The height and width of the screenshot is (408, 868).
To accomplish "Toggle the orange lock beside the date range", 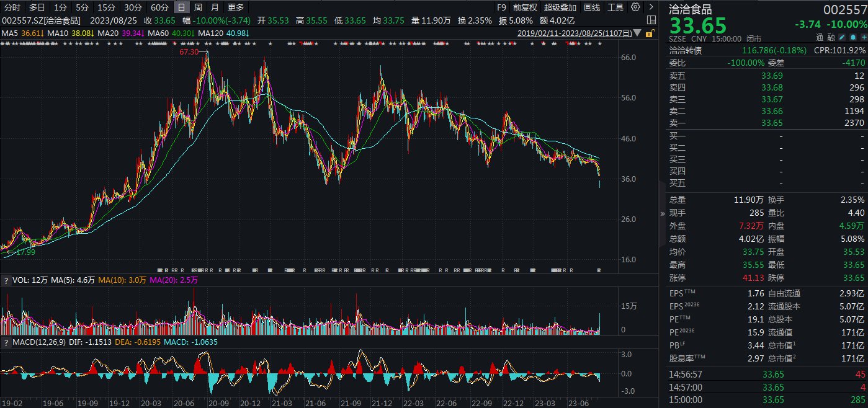I will pos(650,34).
